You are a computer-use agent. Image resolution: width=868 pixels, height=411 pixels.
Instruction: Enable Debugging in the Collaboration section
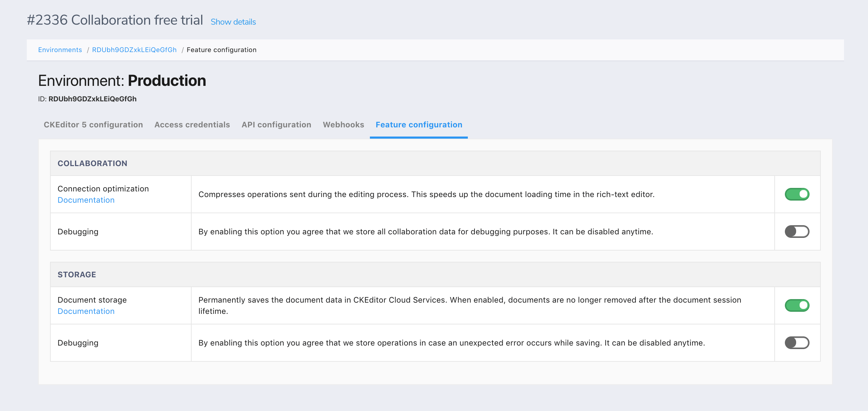797,232
